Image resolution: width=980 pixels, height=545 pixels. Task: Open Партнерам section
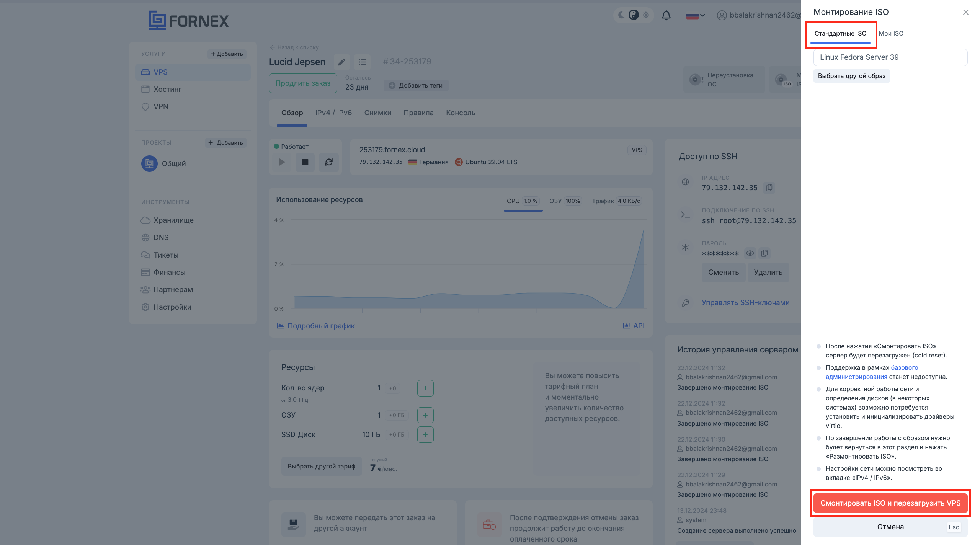tap(167, 289)
